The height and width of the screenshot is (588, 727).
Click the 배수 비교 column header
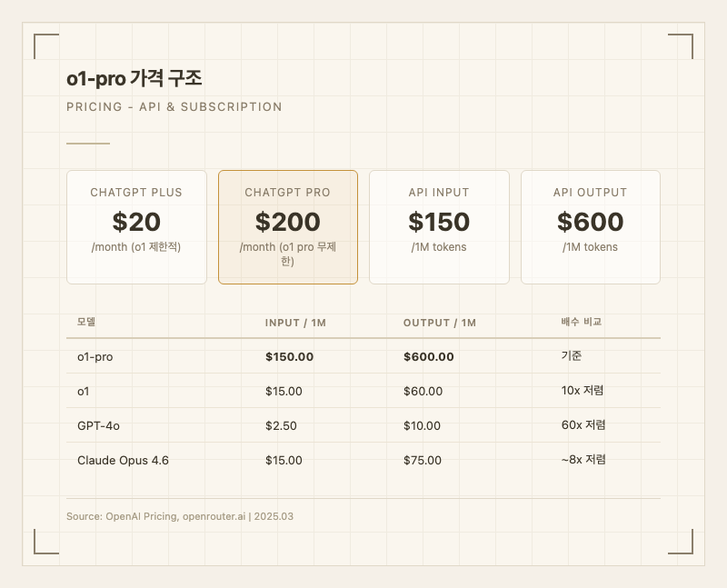tap(582, 323)
